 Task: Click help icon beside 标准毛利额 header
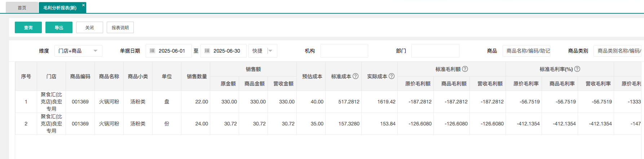click(x=465, y=69)
